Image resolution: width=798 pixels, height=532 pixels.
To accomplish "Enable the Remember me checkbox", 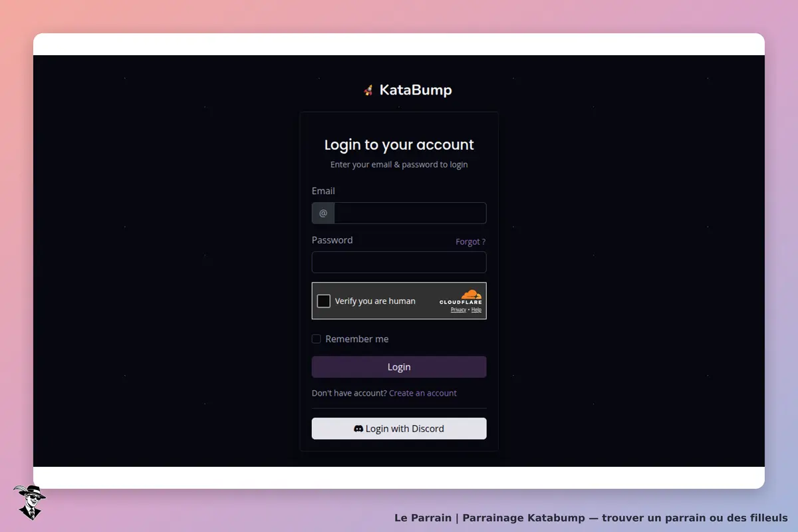I will (x=317, y=339).
